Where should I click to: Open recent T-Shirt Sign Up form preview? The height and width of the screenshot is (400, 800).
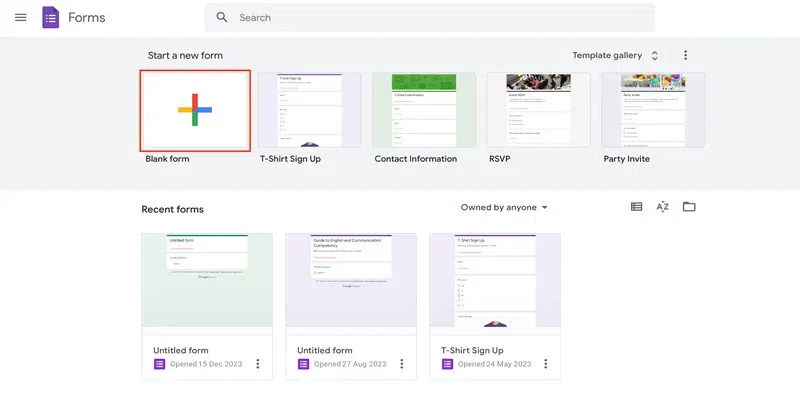pos(495,280)
